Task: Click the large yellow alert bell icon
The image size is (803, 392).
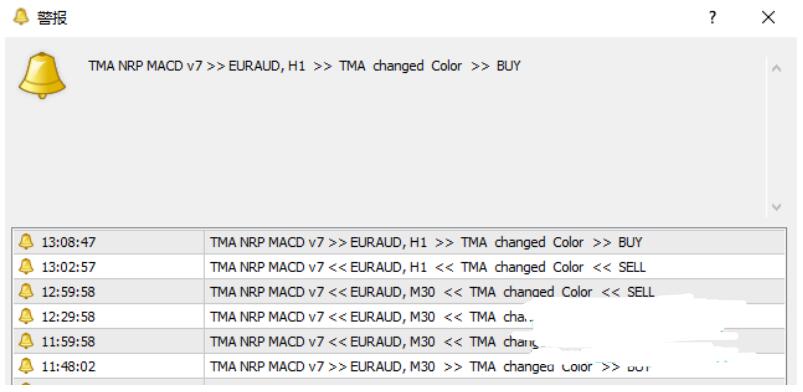Action: tap(42, 75)
